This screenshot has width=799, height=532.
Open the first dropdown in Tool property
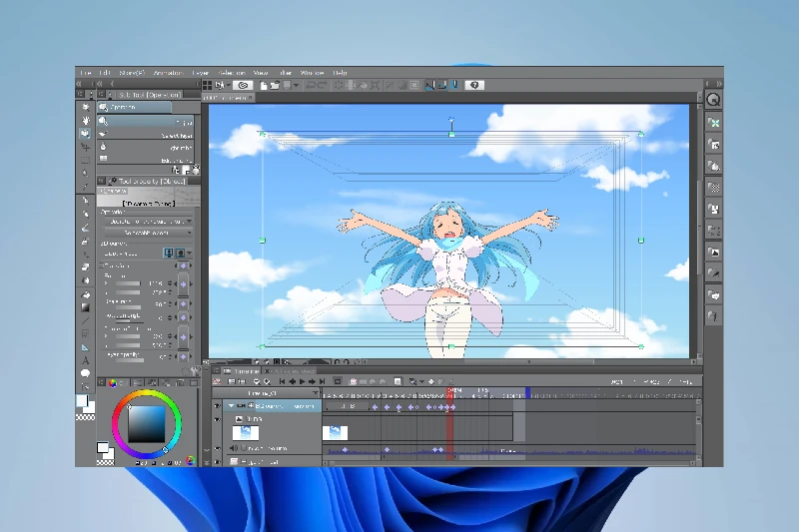pyautogui.click(x=148, y=221)
